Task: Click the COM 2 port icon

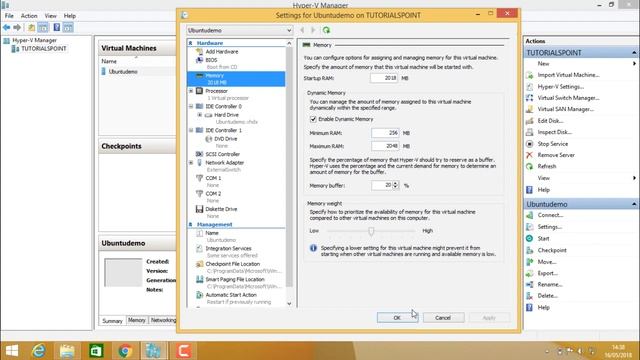Action: [x=199, y=193]
